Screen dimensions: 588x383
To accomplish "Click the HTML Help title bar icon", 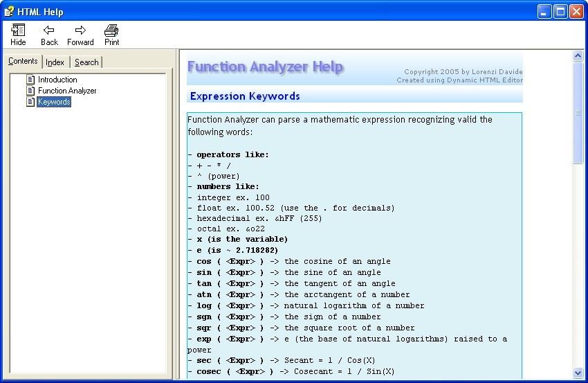I will point(9,12).
